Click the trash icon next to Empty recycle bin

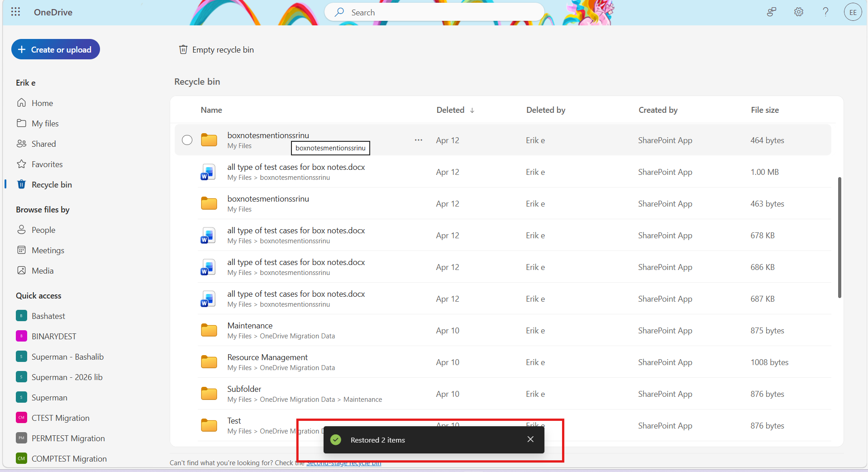[183, 49]
